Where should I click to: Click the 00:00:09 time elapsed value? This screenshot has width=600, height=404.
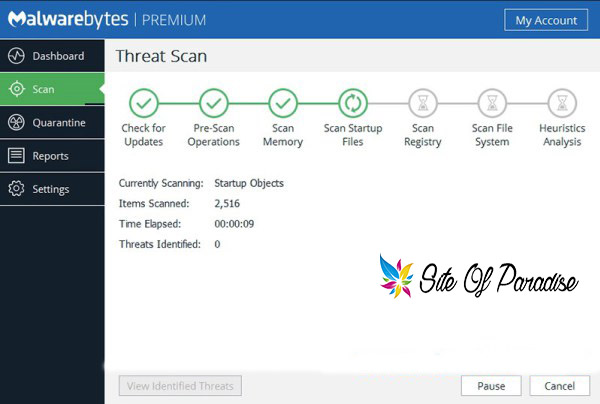tap(234, 224)
